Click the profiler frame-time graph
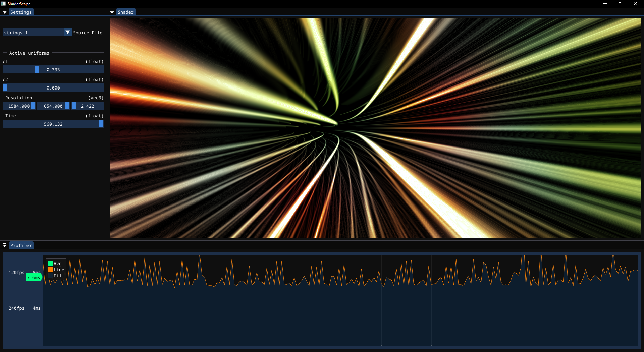This screenshot has width=644, height=352. [340, 300]
